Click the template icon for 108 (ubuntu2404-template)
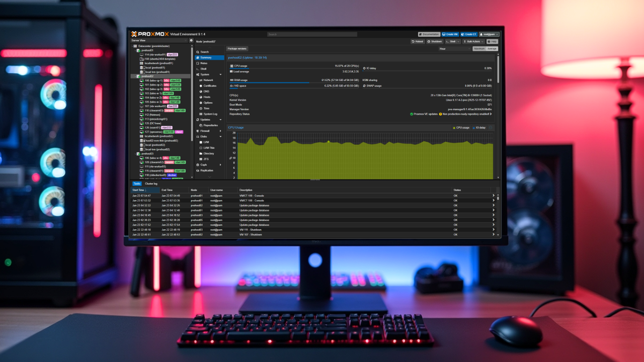The width and height of the screenshot is (644, 362). (142, 59)
